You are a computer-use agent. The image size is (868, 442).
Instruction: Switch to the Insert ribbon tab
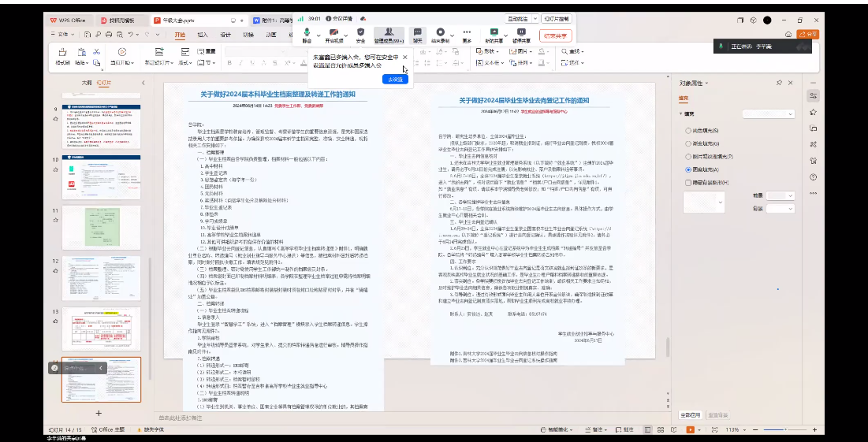click(x=203, y=35)
